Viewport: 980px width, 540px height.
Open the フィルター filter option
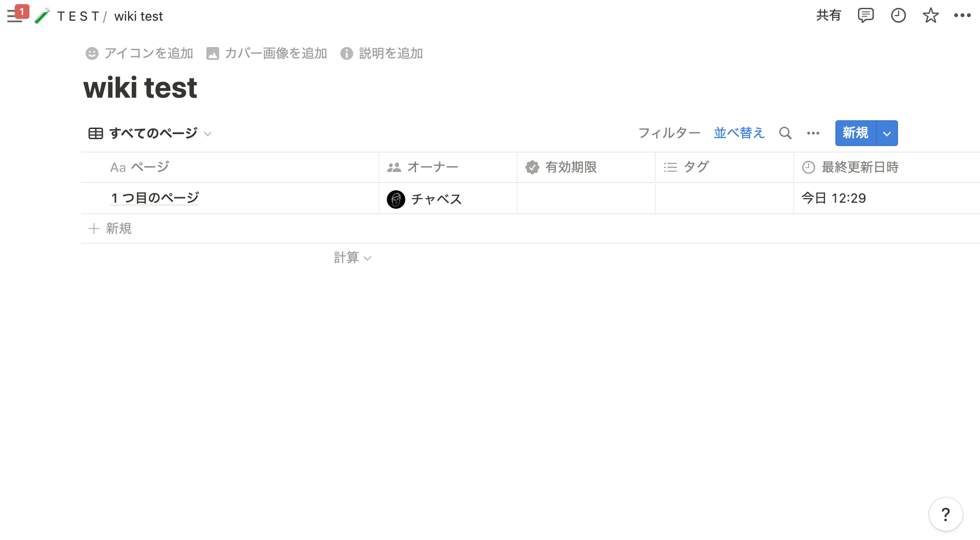(x=669, y=133)
